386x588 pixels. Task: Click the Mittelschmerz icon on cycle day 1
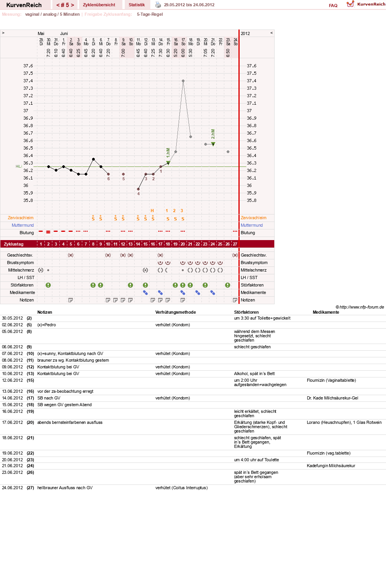tap(41, 270)
